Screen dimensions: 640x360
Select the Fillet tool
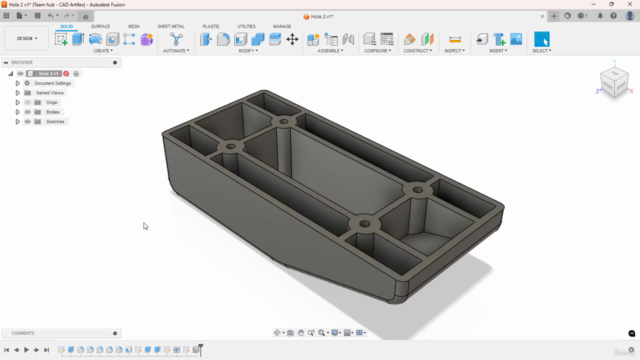tap(223, 39)
